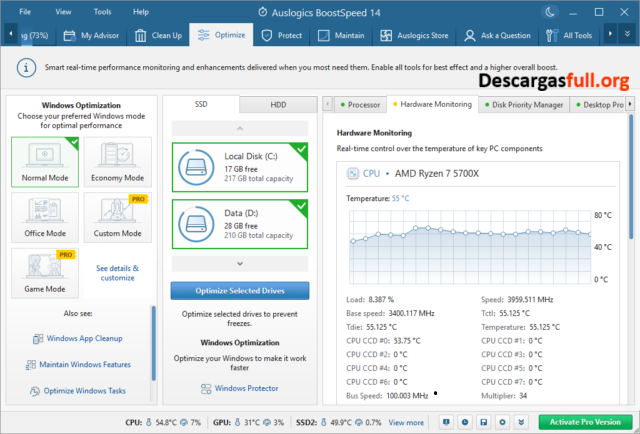
Task: Click Maintain Windows Features icon
Action: coord(31,365)
